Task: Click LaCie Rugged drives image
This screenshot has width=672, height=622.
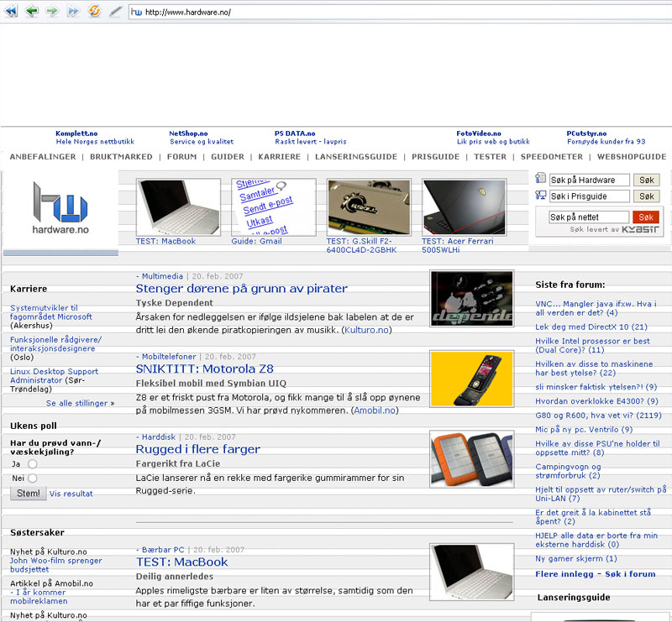Action: click(472, 459)
